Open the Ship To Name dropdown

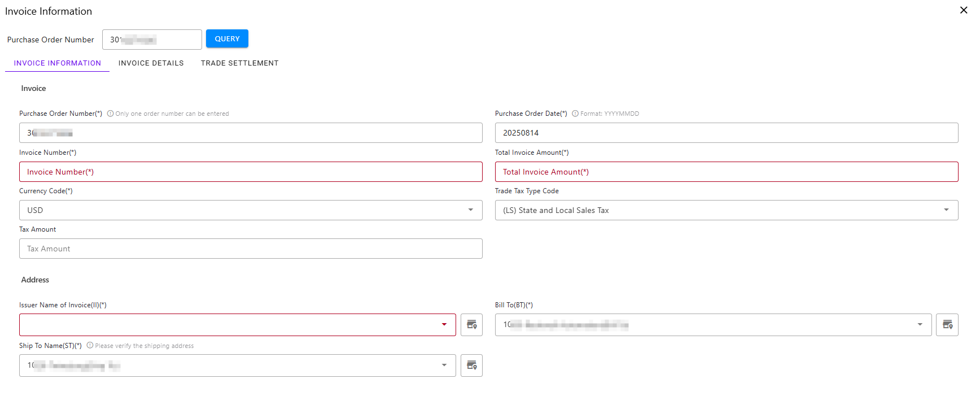coord(444,365)
